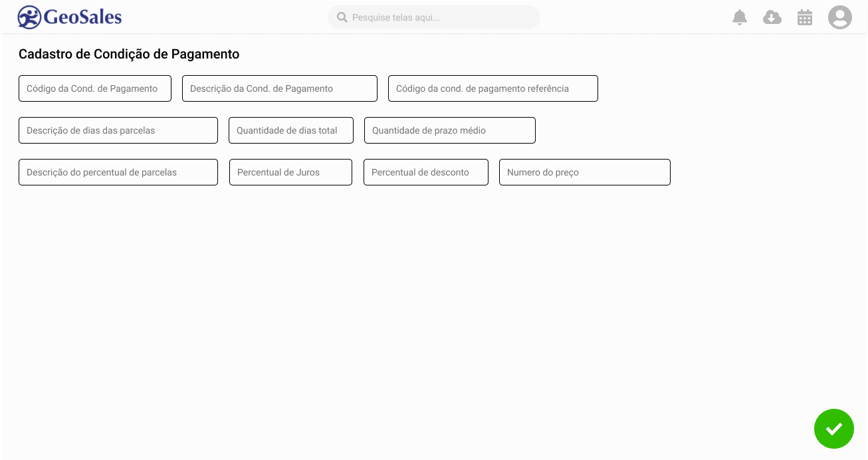
Task: Click the GeoSales runner logo icon
Action: [30, 17]
